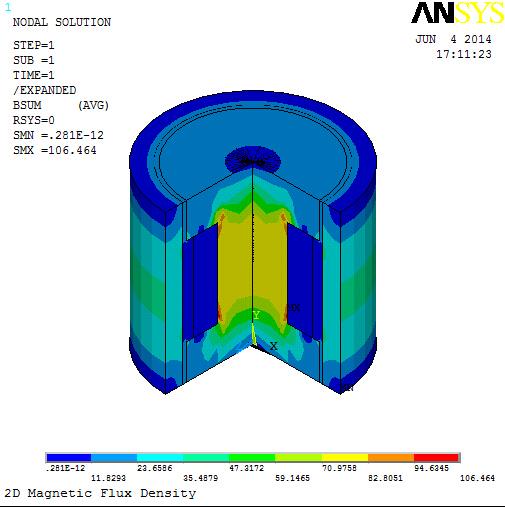Click the SMN =.281E-12 value
505x507 pixels.
pyautogui.click(x=58, y=135)
